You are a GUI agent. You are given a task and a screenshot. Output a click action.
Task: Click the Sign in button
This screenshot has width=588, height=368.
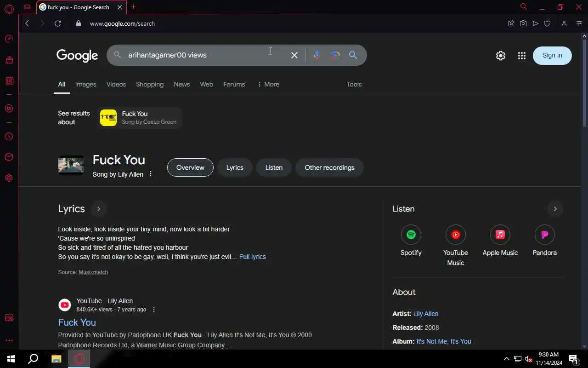552,55
